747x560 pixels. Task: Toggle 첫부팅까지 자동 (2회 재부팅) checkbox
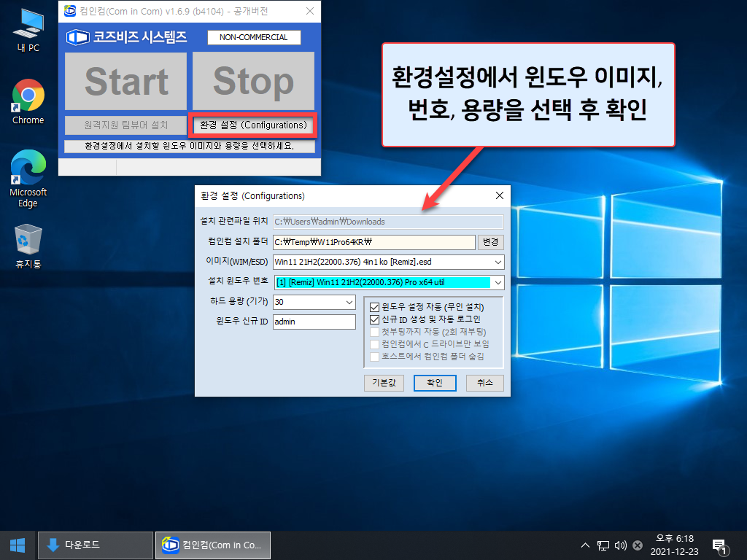[374, 332]
